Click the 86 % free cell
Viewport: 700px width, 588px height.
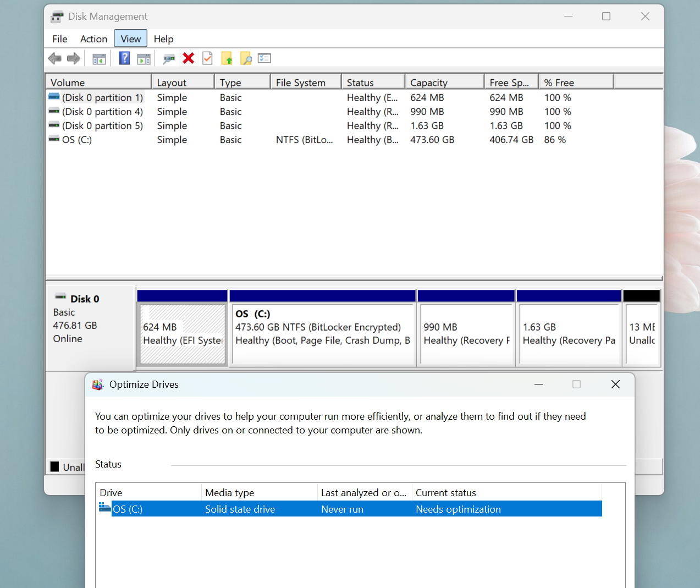555,140
